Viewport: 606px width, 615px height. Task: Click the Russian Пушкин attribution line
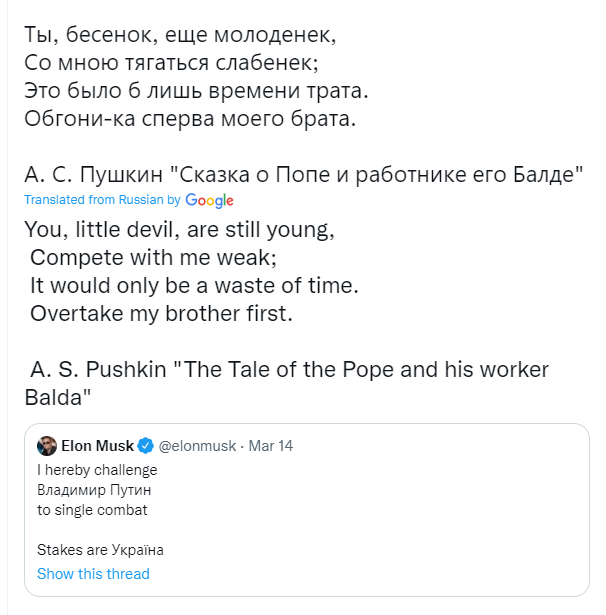(x=303, y=176)
